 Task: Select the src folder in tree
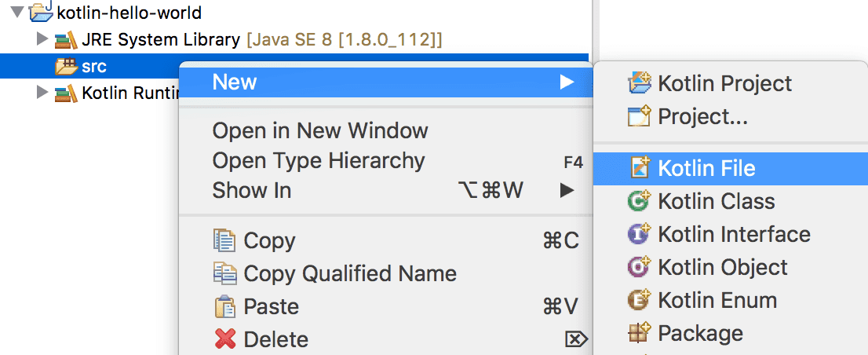coord(94,67)
